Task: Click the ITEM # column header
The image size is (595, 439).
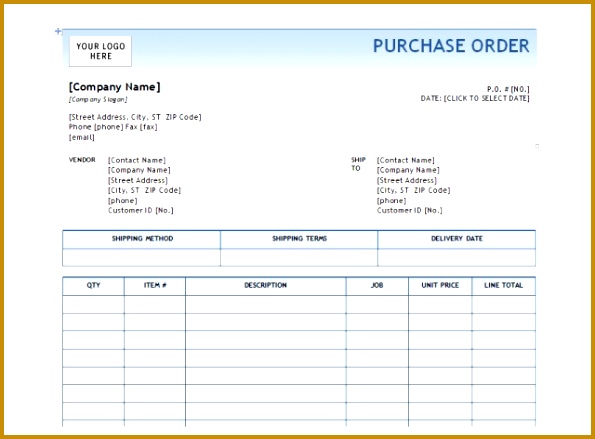Action: [x=155, y=286]
